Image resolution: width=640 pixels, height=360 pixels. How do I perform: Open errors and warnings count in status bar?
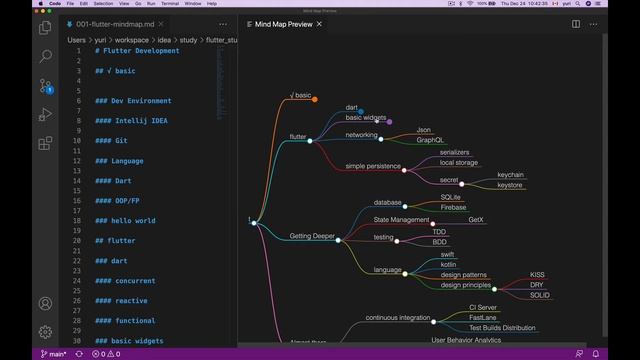coord(106,354)
